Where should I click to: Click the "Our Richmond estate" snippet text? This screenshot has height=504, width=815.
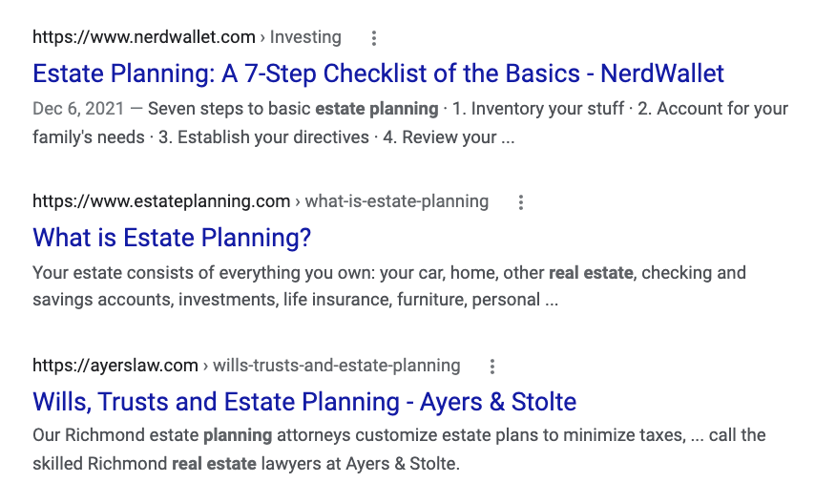click(x=115, y=436)
